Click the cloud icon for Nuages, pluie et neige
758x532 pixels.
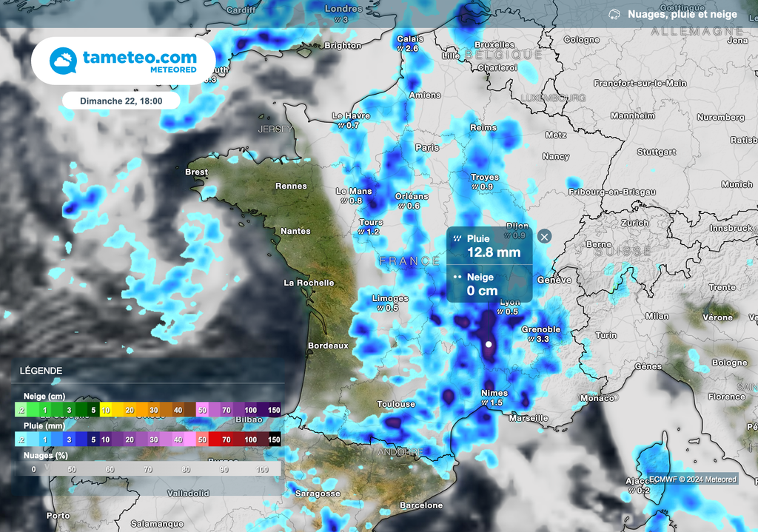tap(613, 13)
